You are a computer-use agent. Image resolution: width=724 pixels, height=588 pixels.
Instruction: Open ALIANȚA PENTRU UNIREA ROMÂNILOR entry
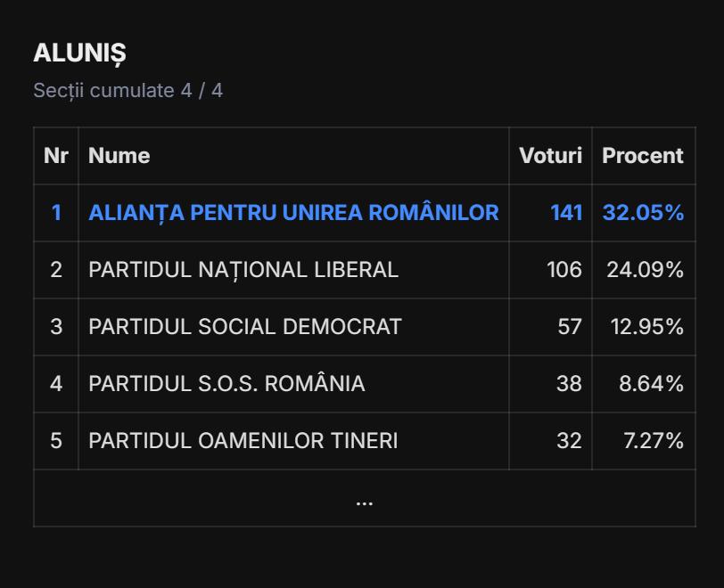[293, 213]
